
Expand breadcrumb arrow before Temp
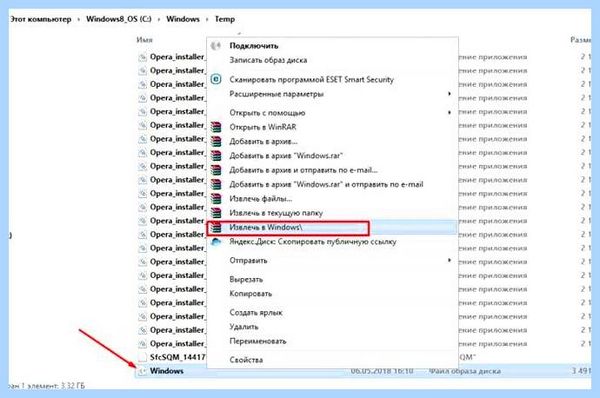coord(207,20)
